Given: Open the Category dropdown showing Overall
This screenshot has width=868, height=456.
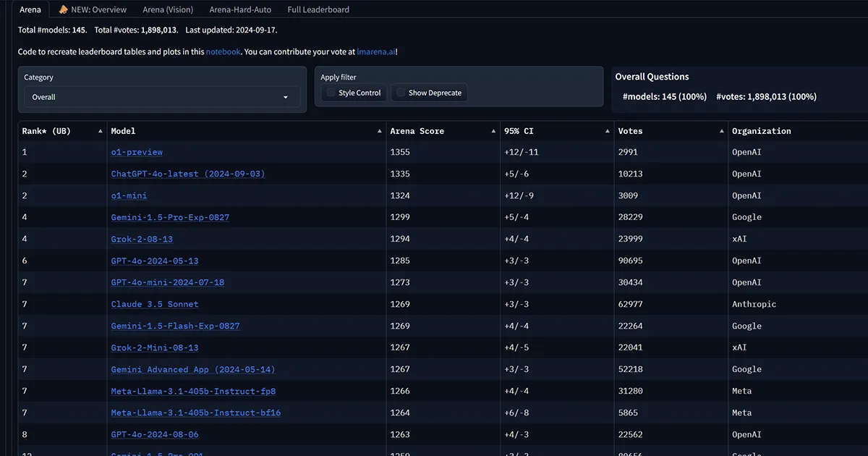Looking at the screenshot, I should point(162,97).
